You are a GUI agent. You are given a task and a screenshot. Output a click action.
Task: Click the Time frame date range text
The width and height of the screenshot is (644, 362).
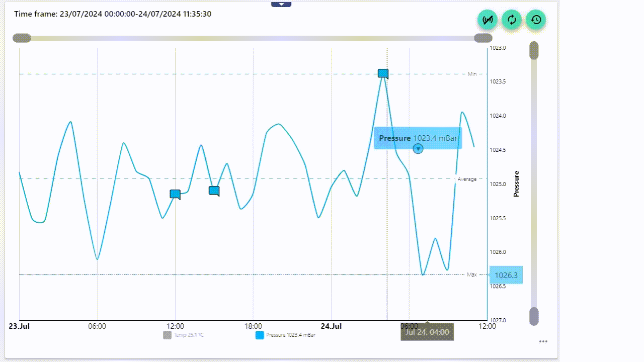[x=113, y=14]
